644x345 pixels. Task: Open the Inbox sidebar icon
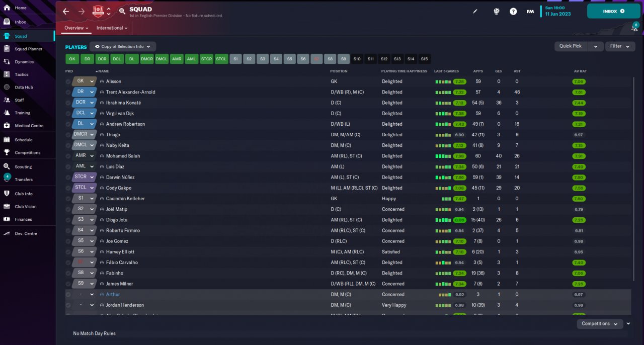coord(7,22)
